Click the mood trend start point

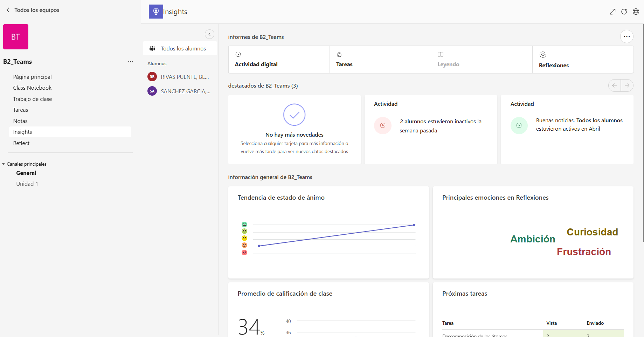pos(259,246)
